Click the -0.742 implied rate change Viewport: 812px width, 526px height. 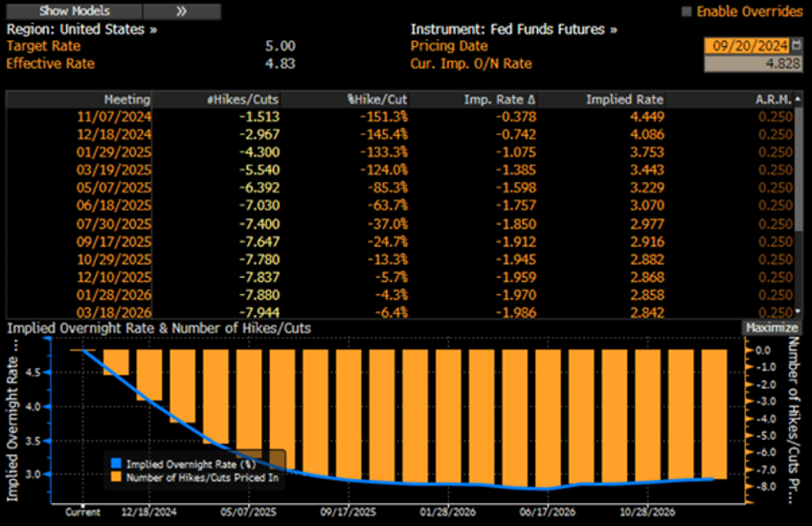click(516, 134)
